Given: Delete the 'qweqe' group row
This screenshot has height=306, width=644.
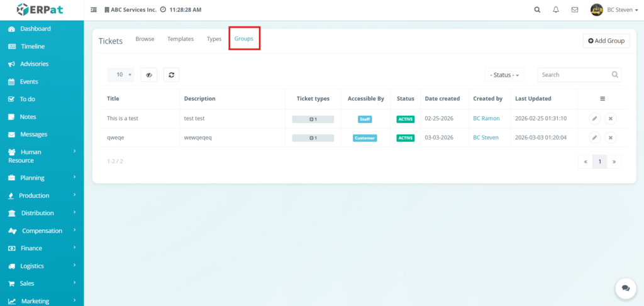Looking at the screenshot, I should coord(610,138).
